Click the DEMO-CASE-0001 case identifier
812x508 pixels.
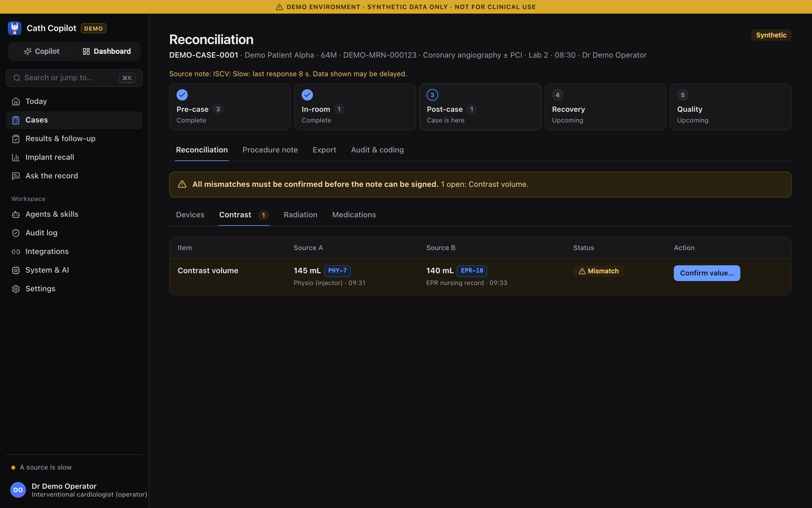coord(203,55)
